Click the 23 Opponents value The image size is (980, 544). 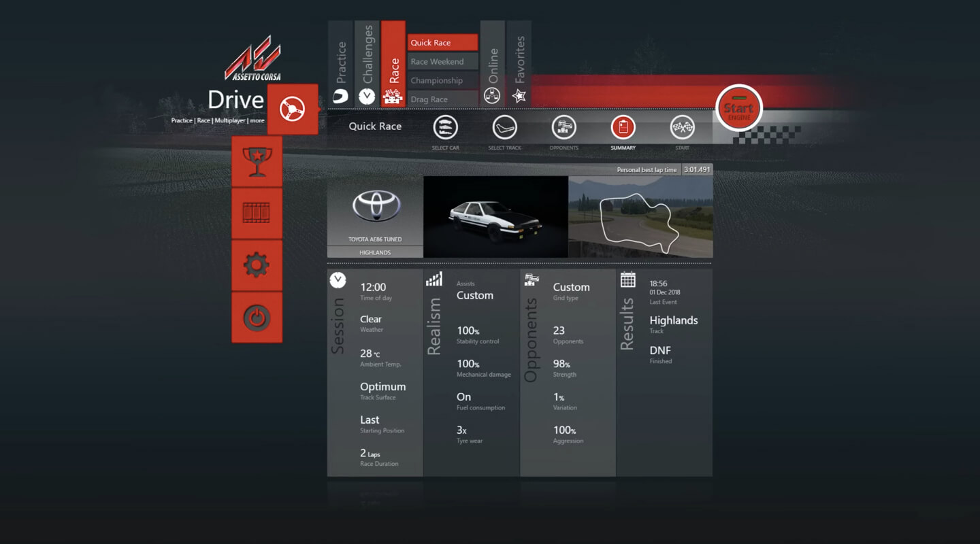point(559,330)
